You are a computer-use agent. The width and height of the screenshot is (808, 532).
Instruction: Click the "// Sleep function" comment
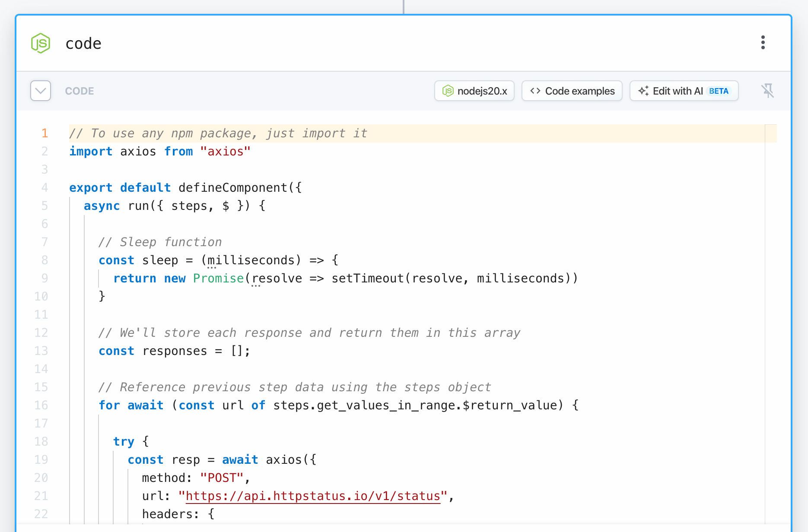click(x=160, y=242)
